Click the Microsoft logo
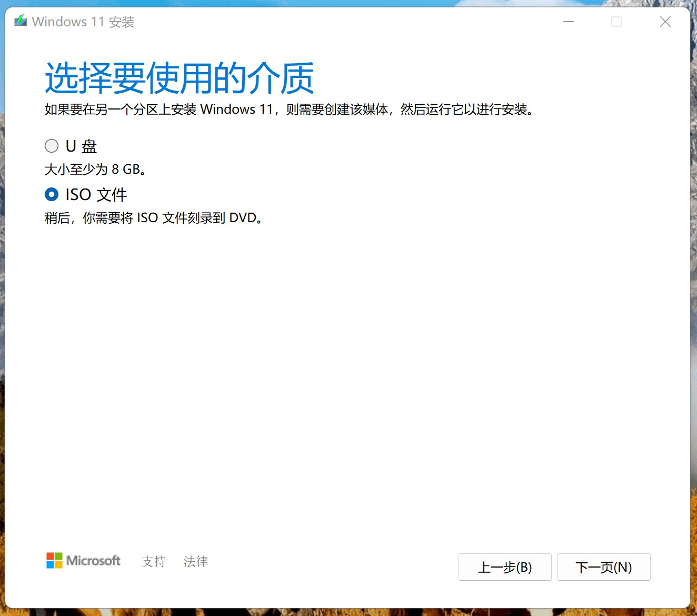This screenshot has width=697, height=616. coord(83,561)
